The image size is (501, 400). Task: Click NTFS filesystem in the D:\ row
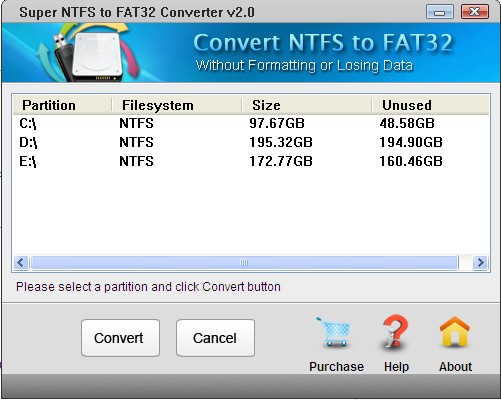(x=136, y=143)
